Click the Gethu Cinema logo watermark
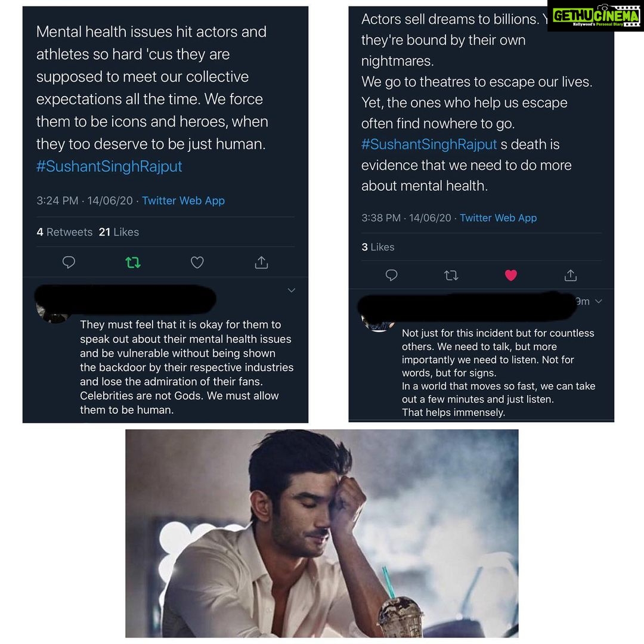The width and height of the screenshot is (644, 644). (x=596, y=16)
